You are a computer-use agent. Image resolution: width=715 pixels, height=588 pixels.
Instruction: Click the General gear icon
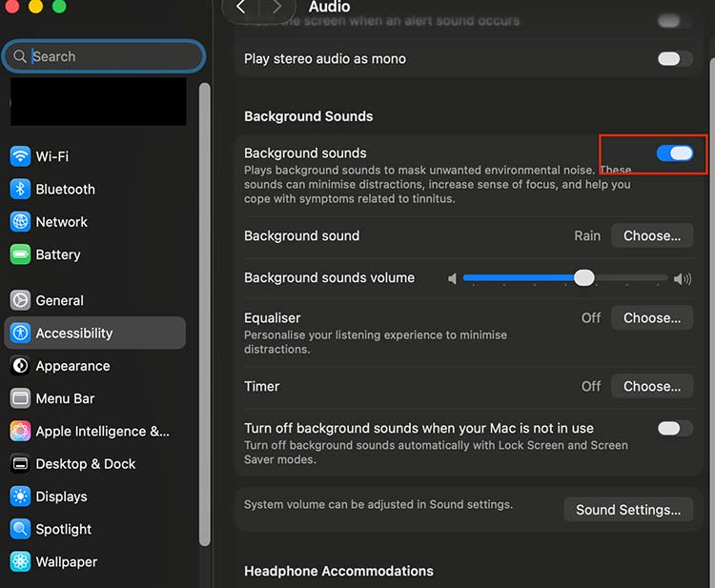tap(20, 300)
